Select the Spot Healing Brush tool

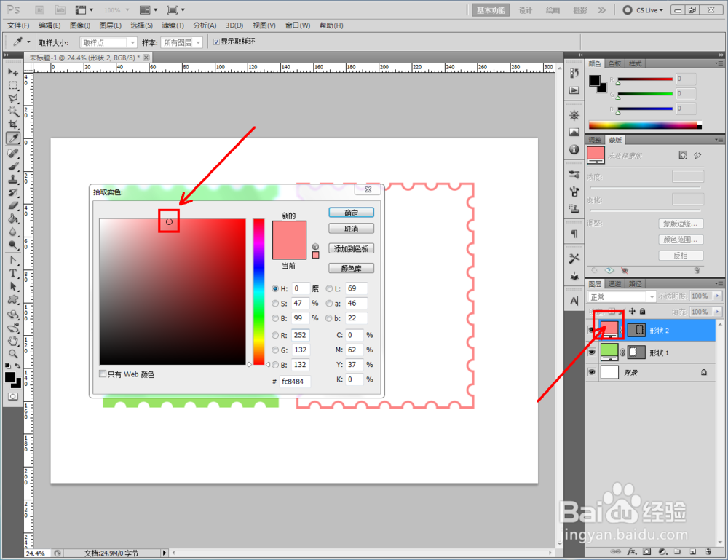click(x=13, y=153)
